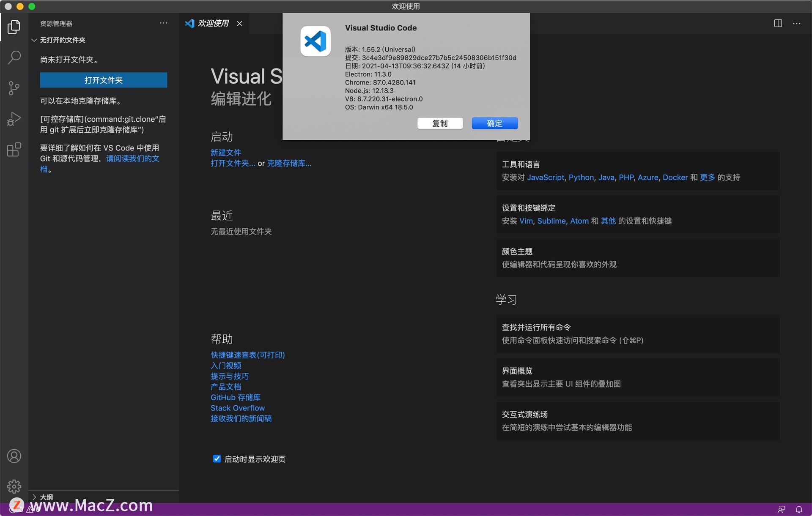812x516 pixels.
Task: Click the Node.js: 12.18.3 line
Action: point(369,91)
